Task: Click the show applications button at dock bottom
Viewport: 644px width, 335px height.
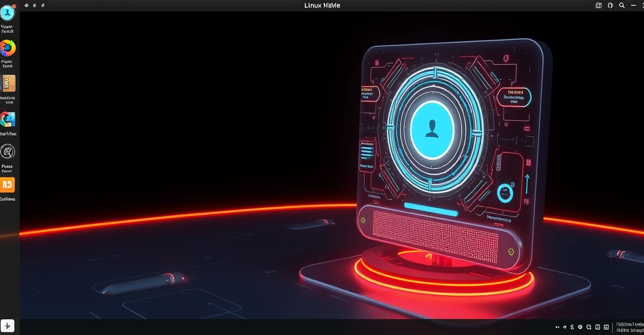Action: [8, 326]
